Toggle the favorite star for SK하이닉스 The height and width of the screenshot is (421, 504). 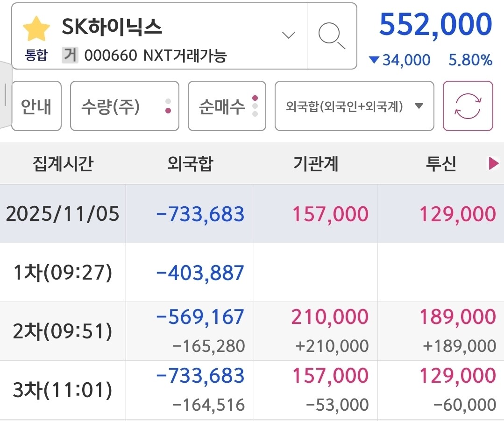click(x=36, y=30)
